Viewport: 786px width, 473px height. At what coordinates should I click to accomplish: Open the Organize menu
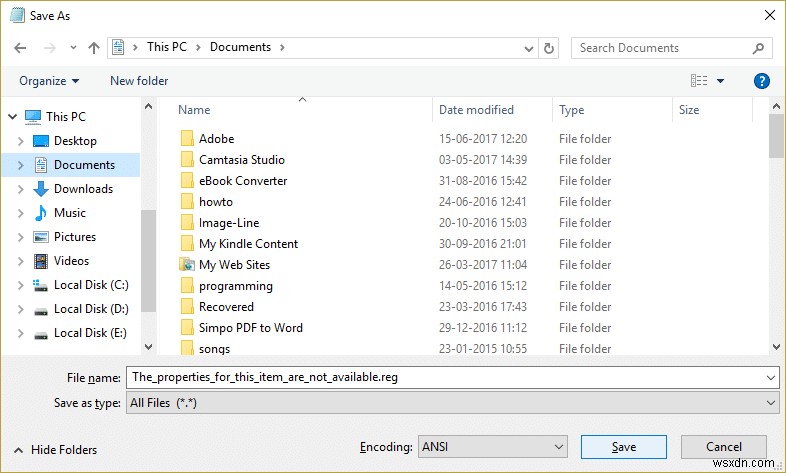click(48, 81)
